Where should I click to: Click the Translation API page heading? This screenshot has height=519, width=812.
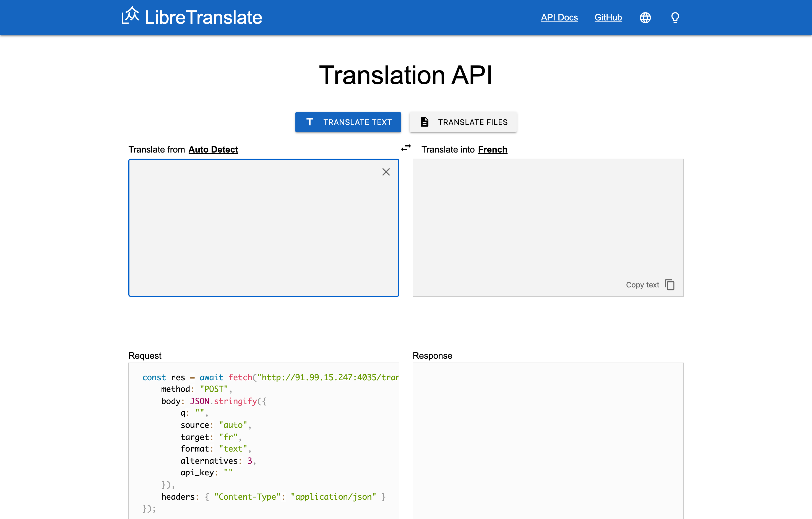406,75
